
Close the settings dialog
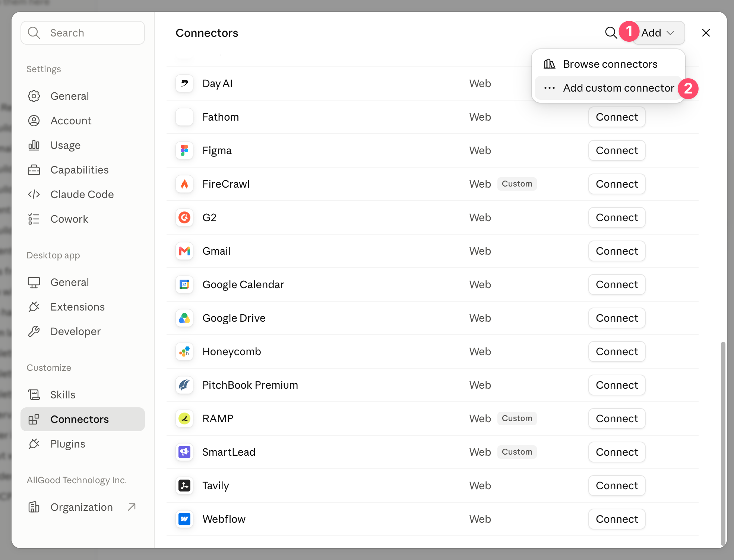[x=706, y=33]
